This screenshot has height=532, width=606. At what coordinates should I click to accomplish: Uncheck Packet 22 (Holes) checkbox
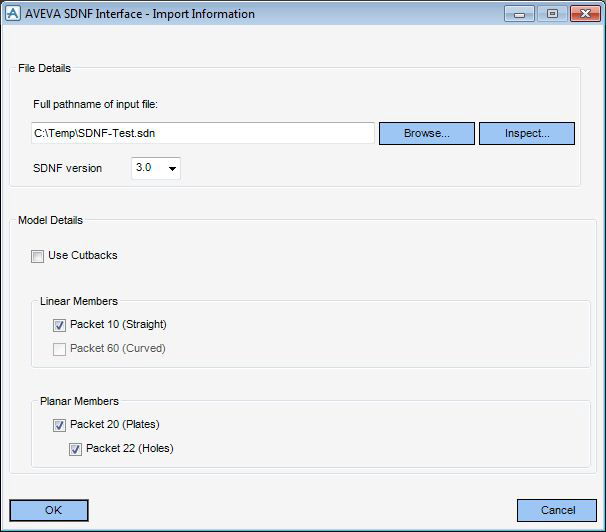click(75, 449)
